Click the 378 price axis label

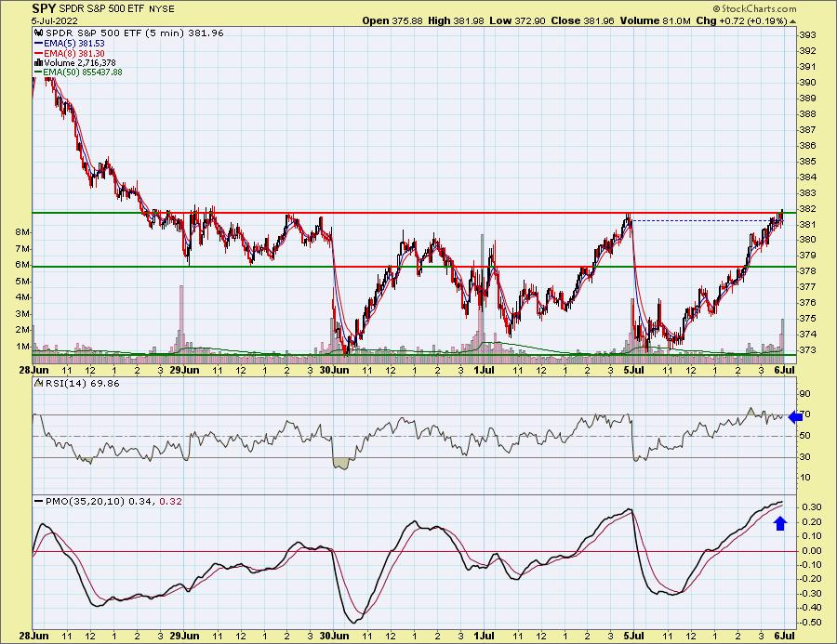807,271
